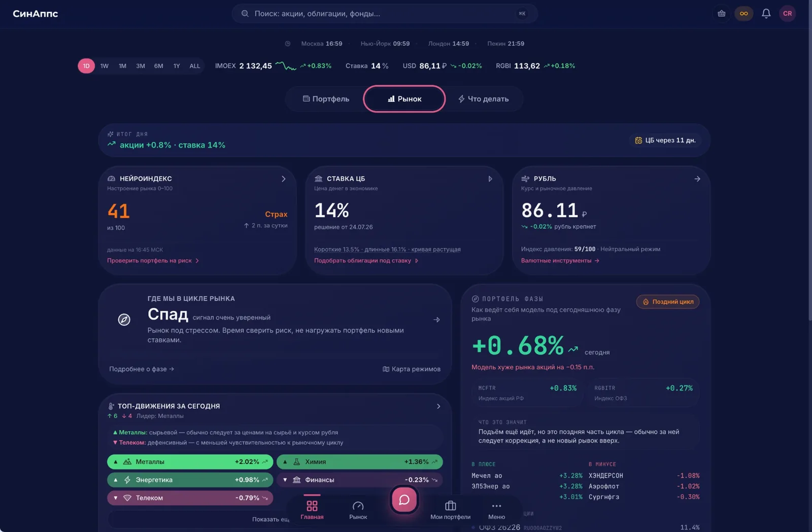812x532 pixels.
Task: Click the Нейроиндекс gauge icon
Action: pos(112,179)
